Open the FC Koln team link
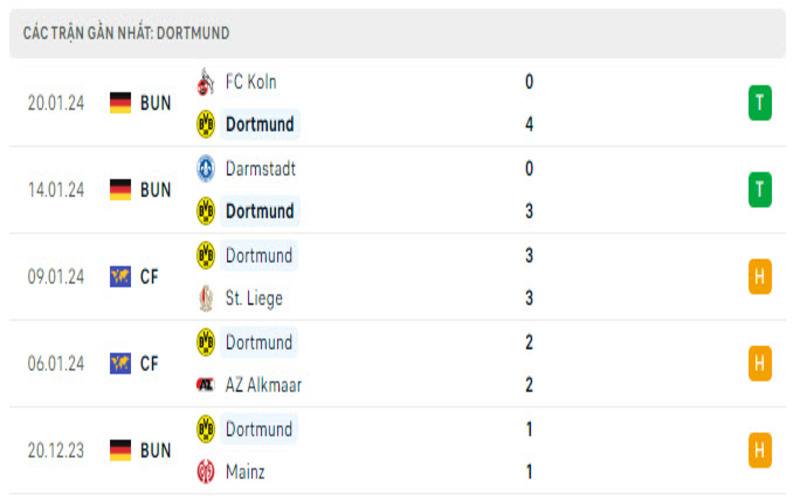The height and width of the screenshot is (500, 800). [x=251, y=82]
